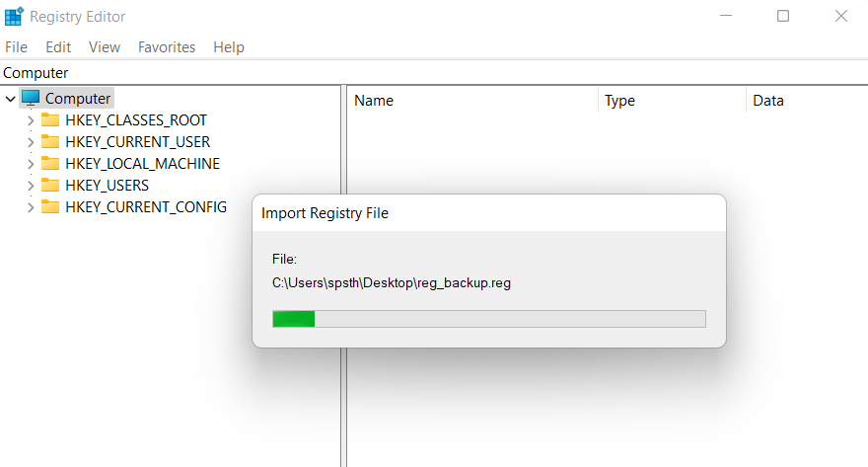Click the Computer address bar field
This screenshot has width=868, height=467.
pyautogui.click(x=434, y=73)
